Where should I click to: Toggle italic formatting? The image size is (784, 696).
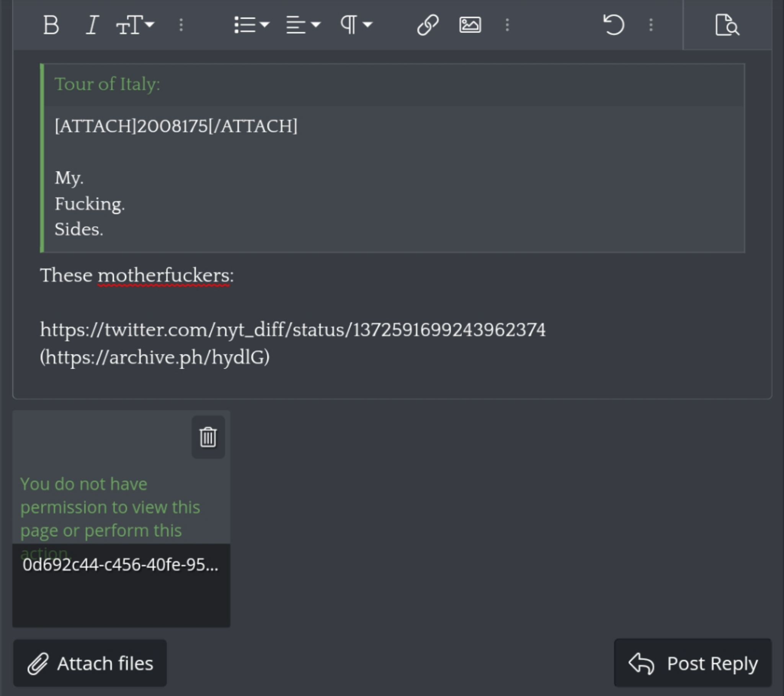(x=92, y=25)
